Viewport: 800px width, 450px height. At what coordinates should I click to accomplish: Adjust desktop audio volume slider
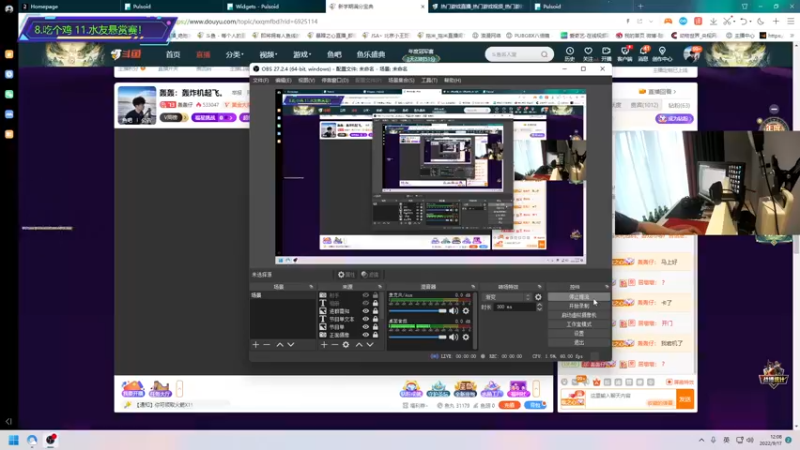(418, 337)
